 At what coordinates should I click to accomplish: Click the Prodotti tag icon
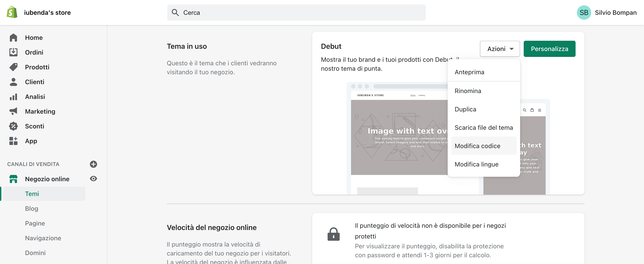click(x=13, y=67)
